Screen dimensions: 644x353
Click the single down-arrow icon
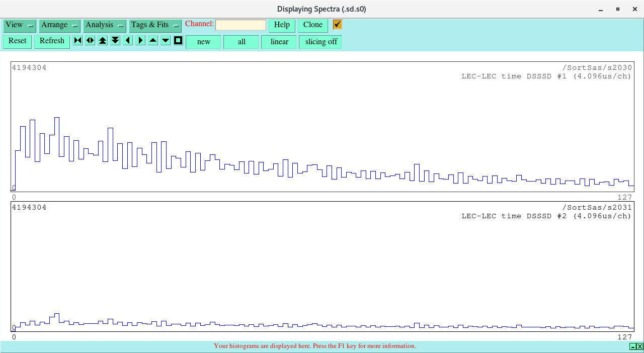(x=166, y=41)
